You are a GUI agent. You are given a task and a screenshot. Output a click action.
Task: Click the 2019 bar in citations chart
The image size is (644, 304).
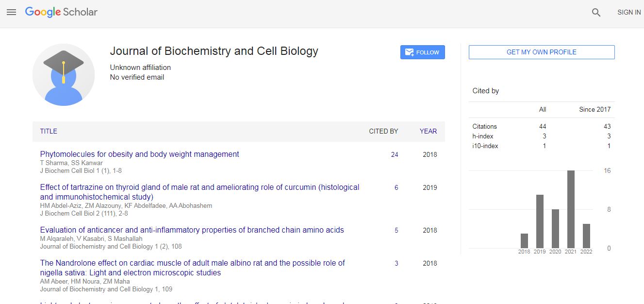[540, 221]
